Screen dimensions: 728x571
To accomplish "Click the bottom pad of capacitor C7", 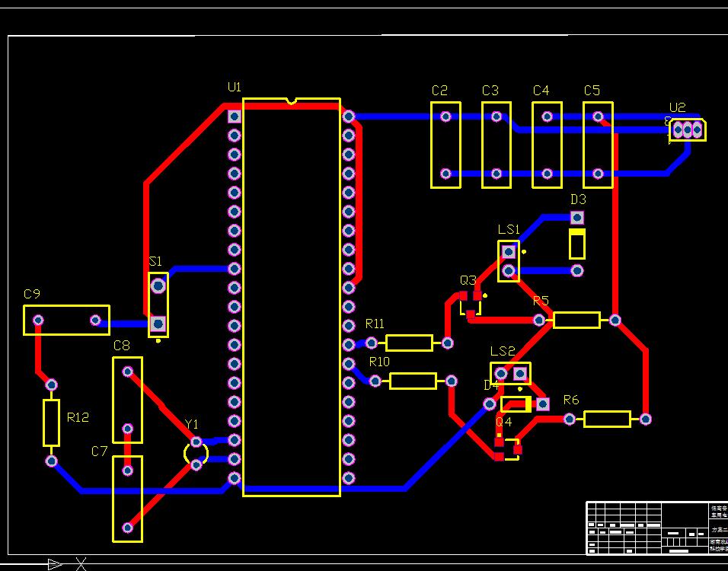I will click(x=128, y=528).
